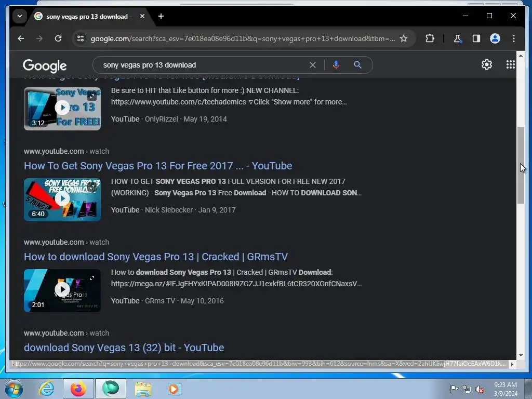The height and width of the screenshot is (399, 532).
Task: Open Windows Media Player from taskbar
Action: point(175,389)
